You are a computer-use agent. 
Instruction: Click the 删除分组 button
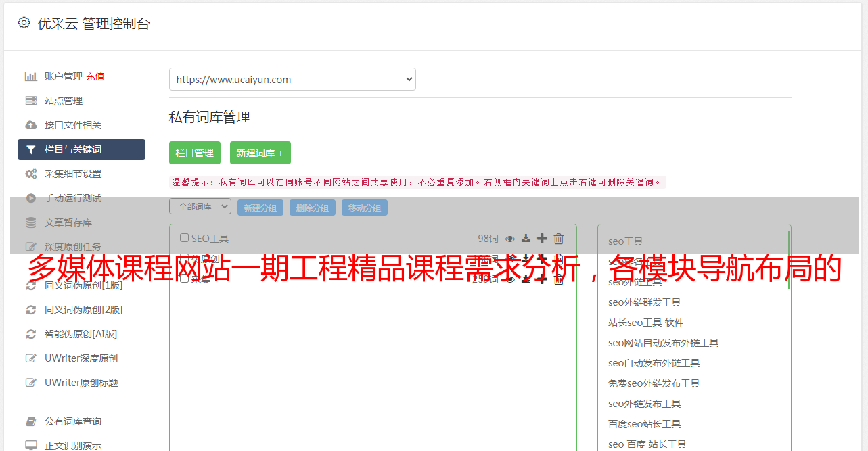coord(313,208)
